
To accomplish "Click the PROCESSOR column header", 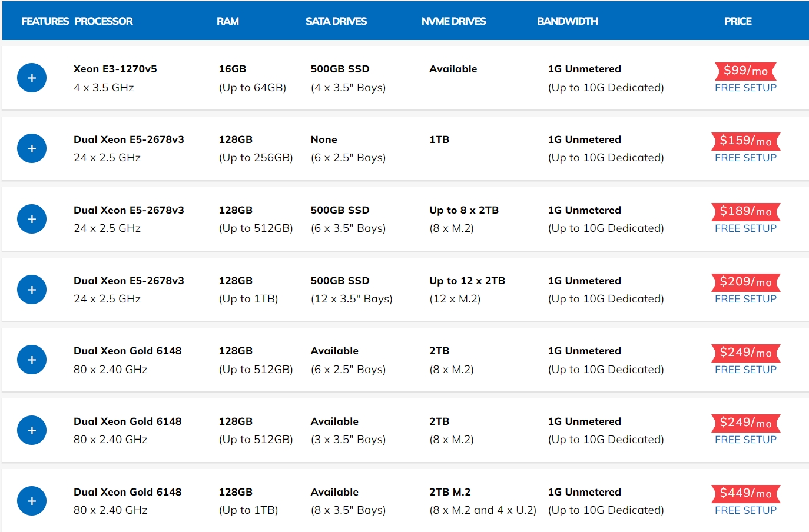I will pyautogui.click(x=104, y=21).
